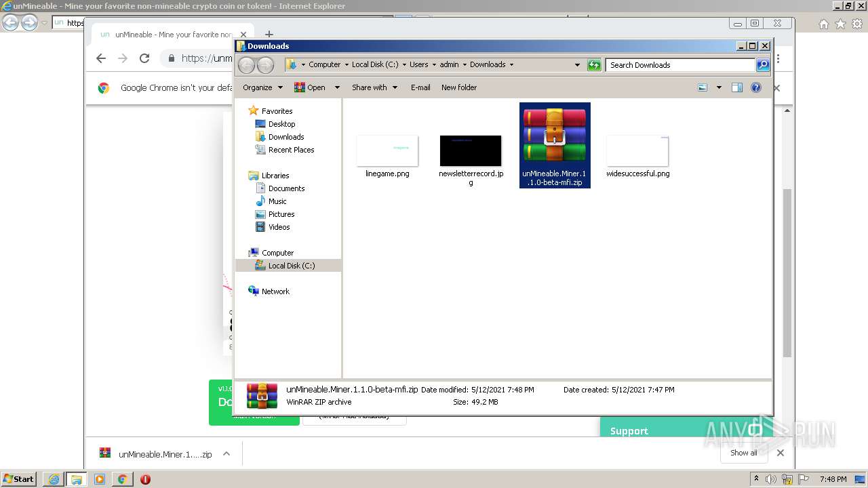
Task: Select Network in navigation pane
Action: point(275,291)
